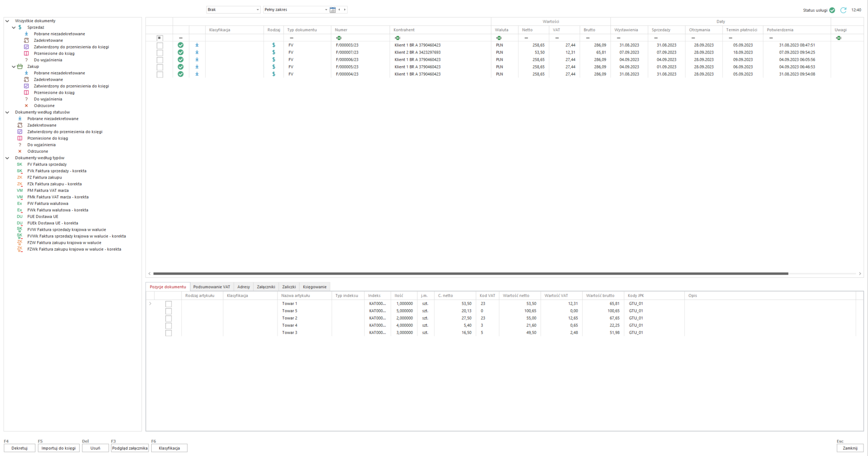Viewport: 868px width, 456px height.
Task: Switch to the Zaliczki tab
Action: [x=289, y=287]
